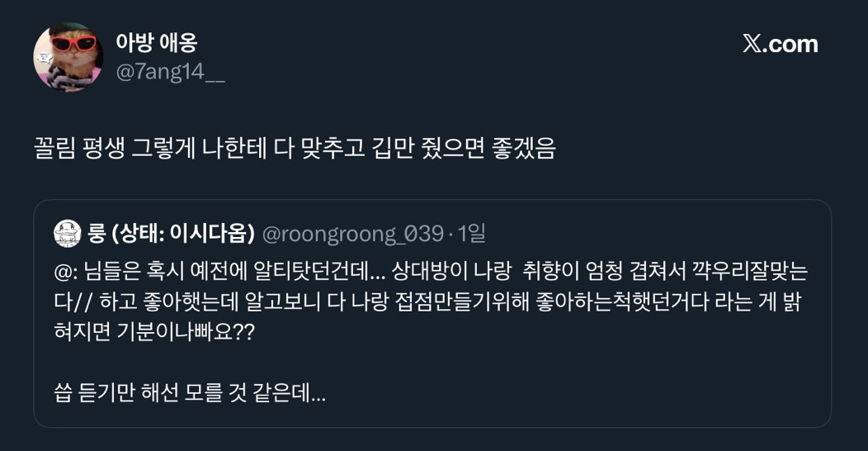Open the quoted author name 룽 (상태: 이시다옵)

click(x=171, y=234)
